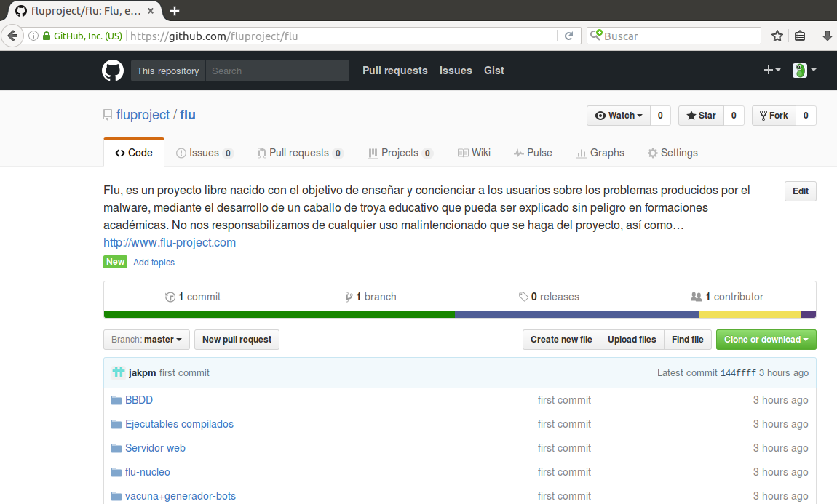Click the GitHub Octocat logo
Image resolution: width=837 pixels, height=504 pixels.
click(x=113, y=70)
